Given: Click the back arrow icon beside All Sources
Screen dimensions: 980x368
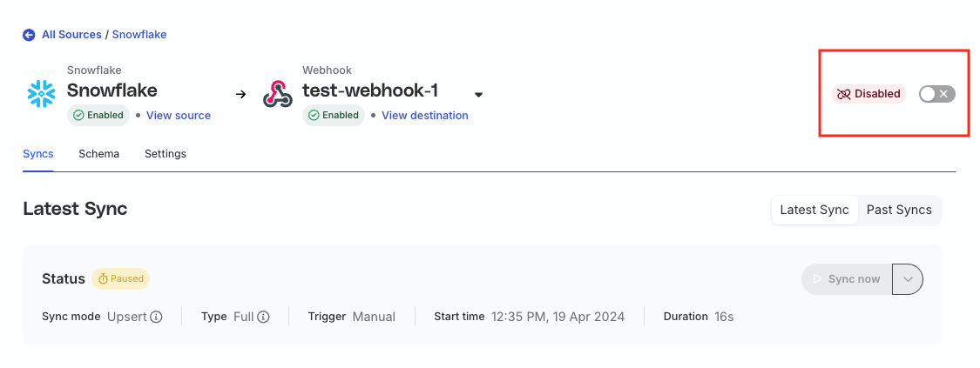Looking at the screenshot, I should point(29,35).
